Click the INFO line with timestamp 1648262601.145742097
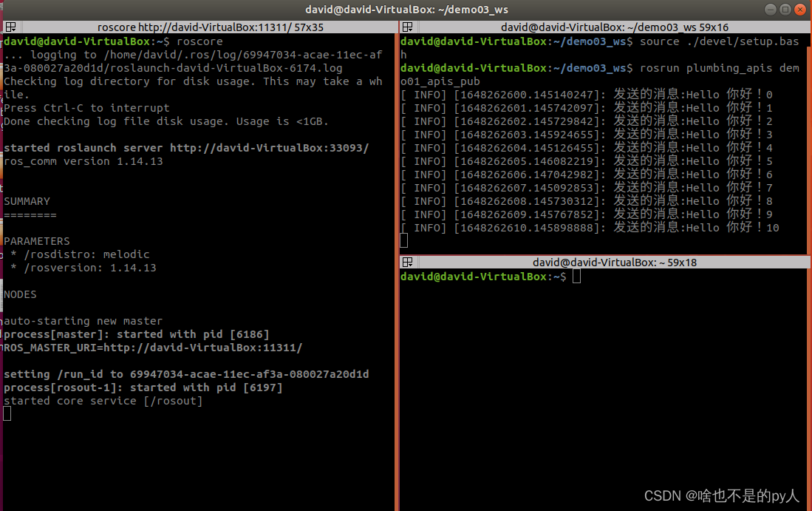Screen dimensions: 812x511 587,108
